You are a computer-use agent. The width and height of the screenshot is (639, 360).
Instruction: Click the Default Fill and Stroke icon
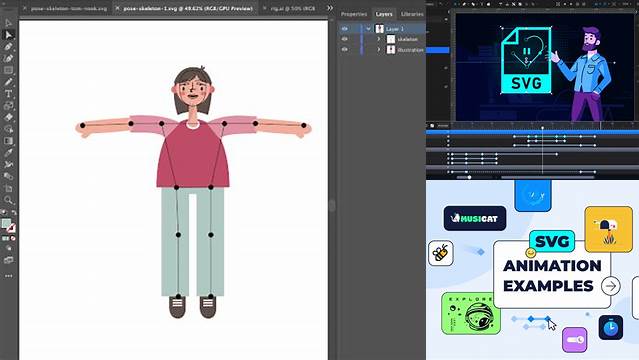click(x=4, y=213)
